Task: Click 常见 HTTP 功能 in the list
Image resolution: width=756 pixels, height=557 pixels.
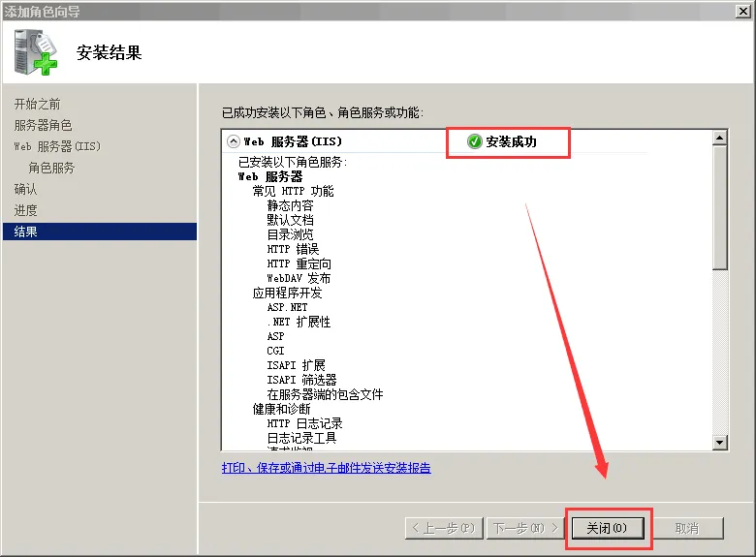Action: (x=293, y=191)
